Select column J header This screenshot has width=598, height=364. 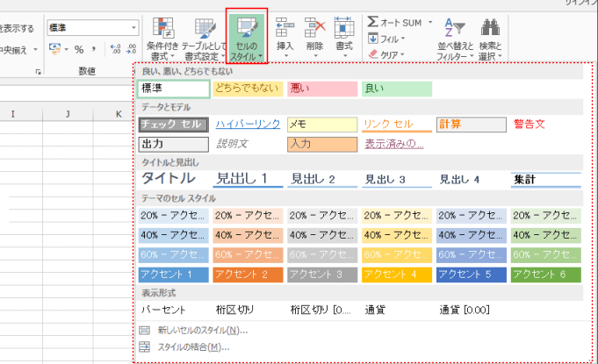point(68,114)
